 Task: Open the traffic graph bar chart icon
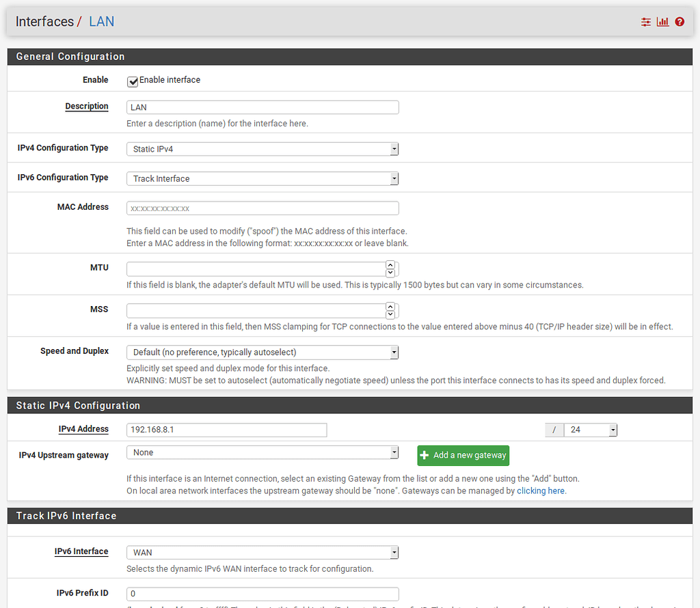[662, 21]
